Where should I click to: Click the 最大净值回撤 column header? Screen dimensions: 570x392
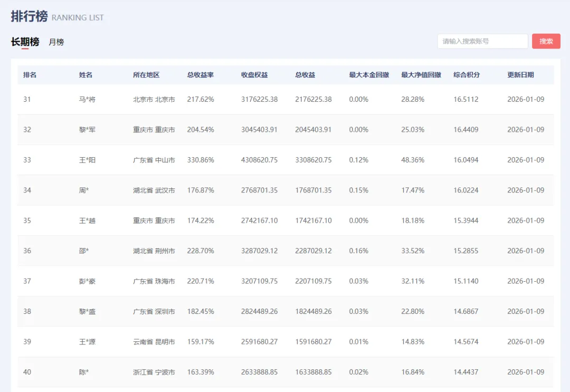(421, 75)
